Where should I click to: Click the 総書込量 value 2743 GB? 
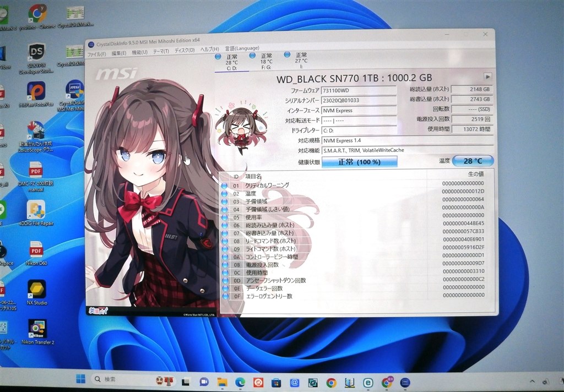coord(471,99)
